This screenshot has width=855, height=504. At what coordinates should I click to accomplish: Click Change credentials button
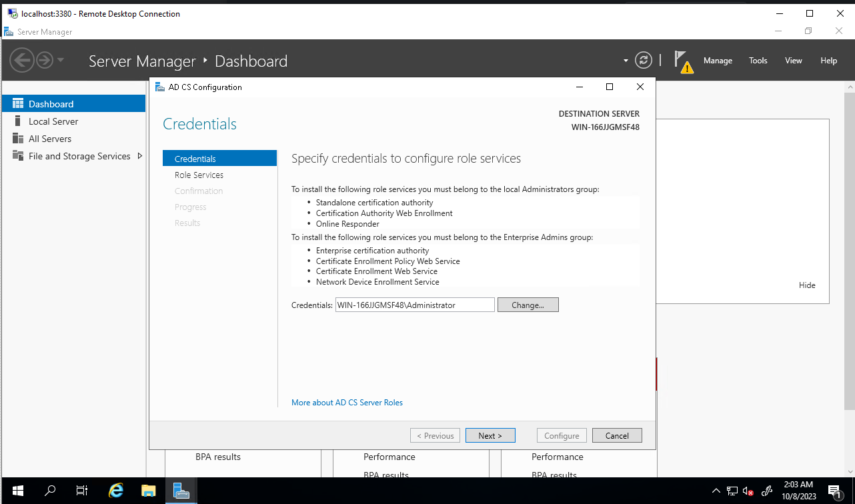point(528,305)
